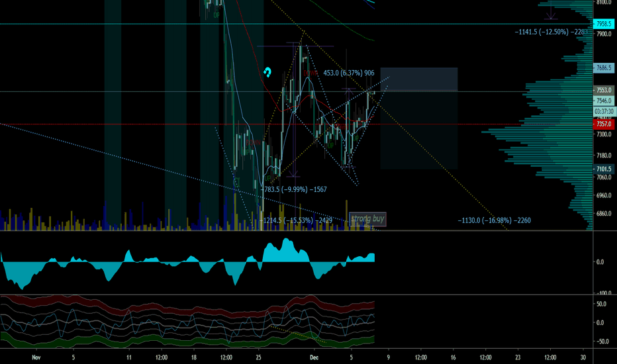
Task: Click the 7546.0 current price tag
Action: point(604,101)
